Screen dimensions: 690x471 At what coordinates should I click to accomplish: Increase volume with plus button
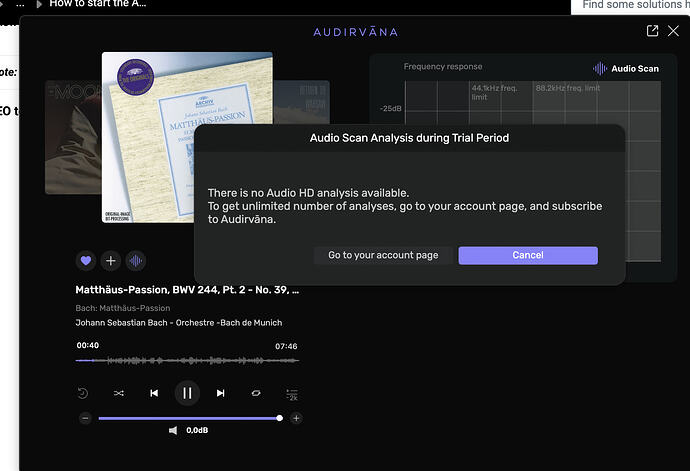tap(296, 418)
